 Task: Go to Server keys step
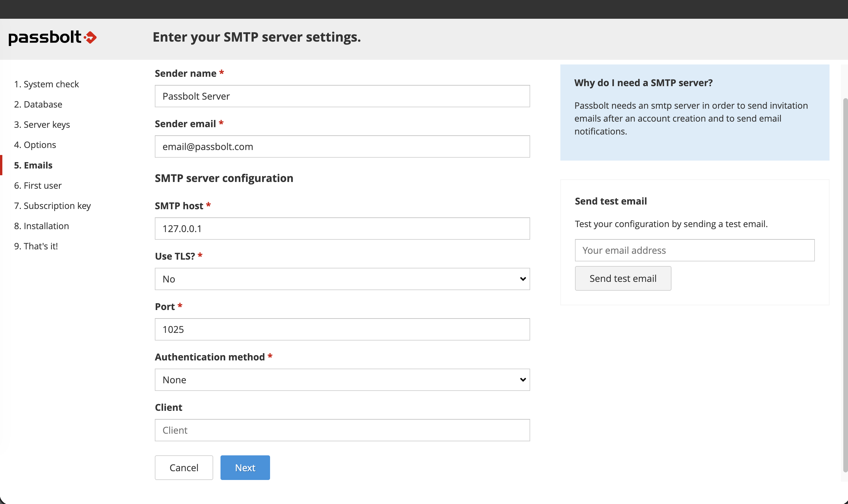click(42, 125)
